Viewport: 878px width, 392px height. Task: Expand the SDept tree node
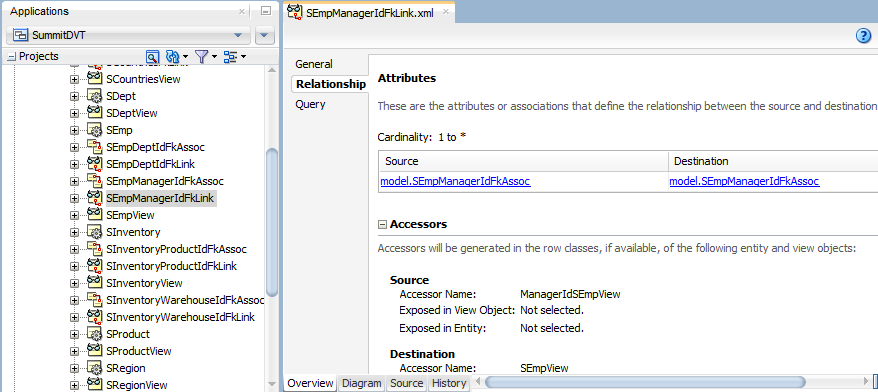74,96
